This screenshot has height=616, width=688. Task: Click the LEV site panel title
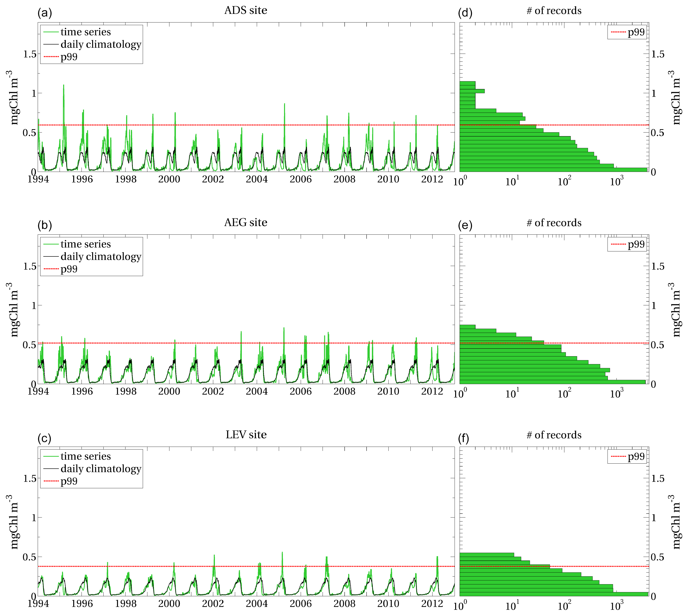pos(246,435)
